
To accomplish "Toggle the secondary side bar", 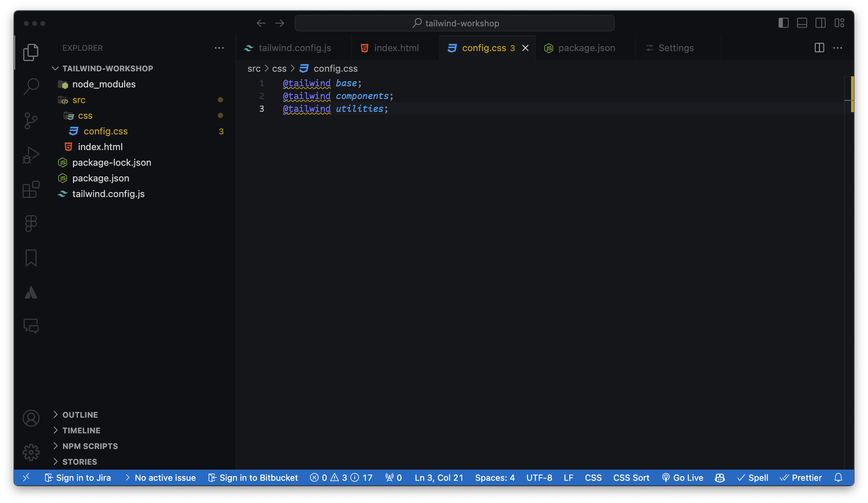I will (820, 23).
